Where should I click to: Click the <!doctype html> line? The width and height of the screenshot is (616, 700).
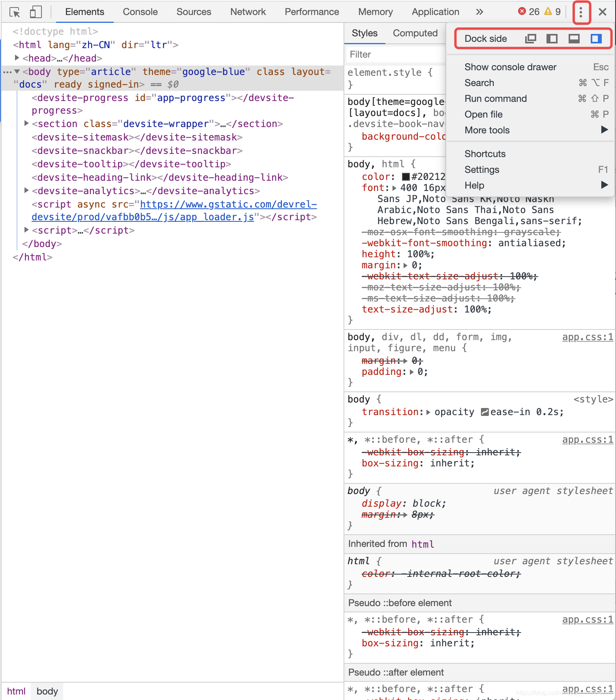click(x=55, y=32)
